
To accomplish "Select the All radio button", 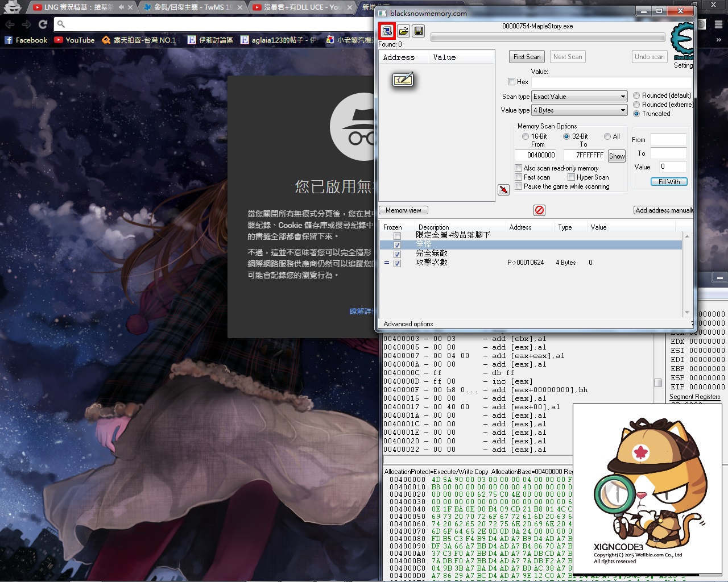I will pyautogui.click(x=607, y=136).
